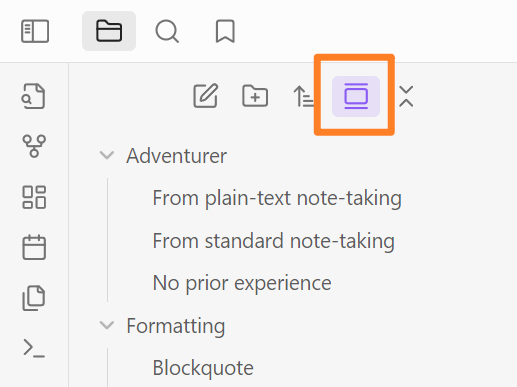
Task: Open canvas grid ribbon icon
Action: [x=34, y=197]
